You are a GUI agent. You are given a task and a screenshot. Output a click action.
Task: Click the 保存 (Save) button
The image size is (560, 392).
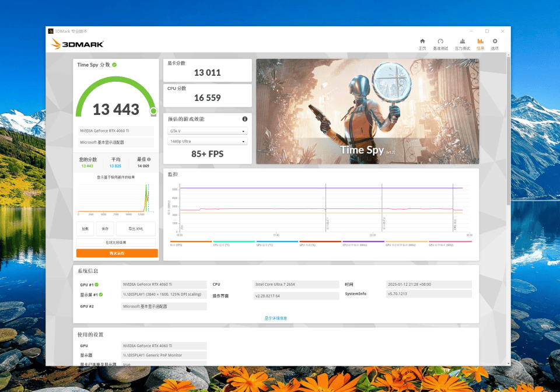[x=105, y=229]
